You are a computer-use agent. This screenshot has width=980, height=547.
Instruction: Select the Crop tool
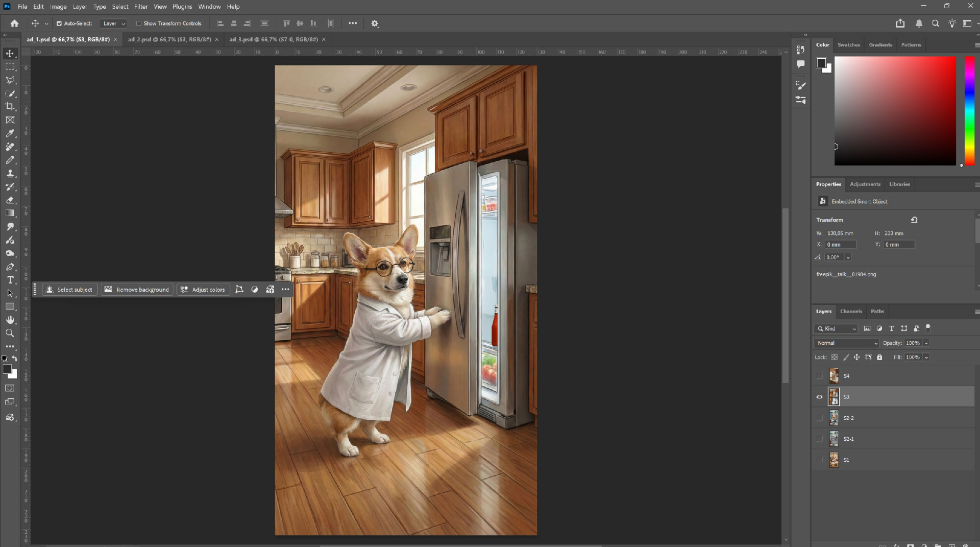pyautogui.click(x=10, y=107)
